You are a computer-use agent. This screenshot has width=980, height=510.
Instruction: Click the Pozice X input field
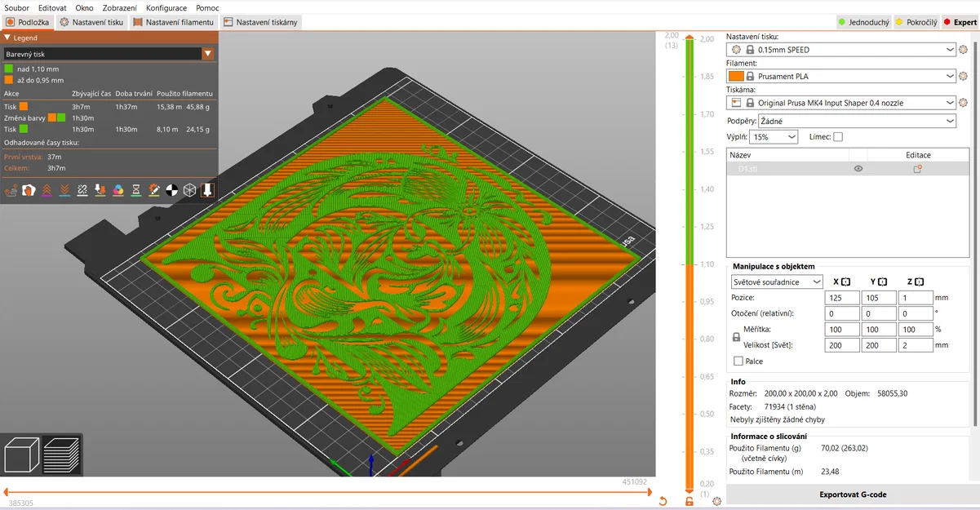tap(842, 298)
